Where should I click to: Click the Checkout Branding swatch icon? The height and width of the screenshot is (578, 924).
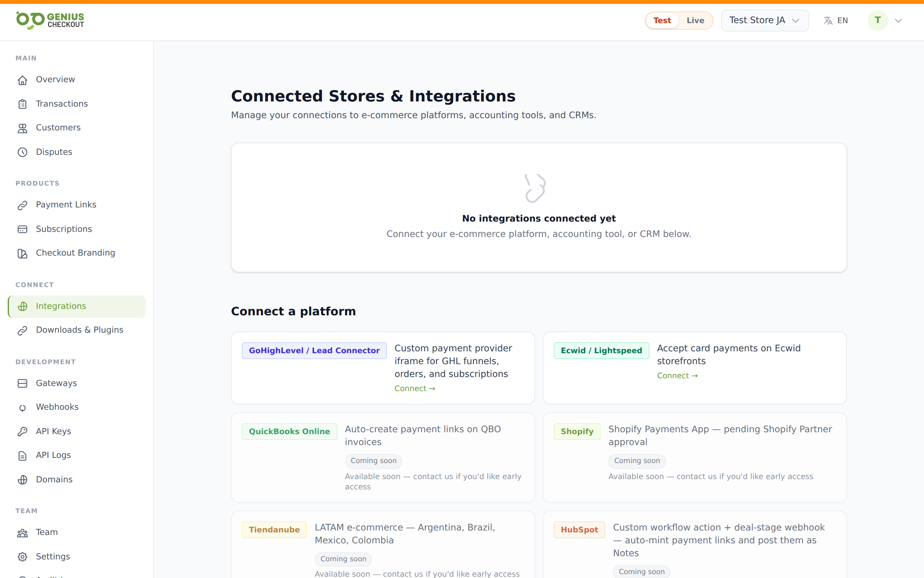[22, 253]
